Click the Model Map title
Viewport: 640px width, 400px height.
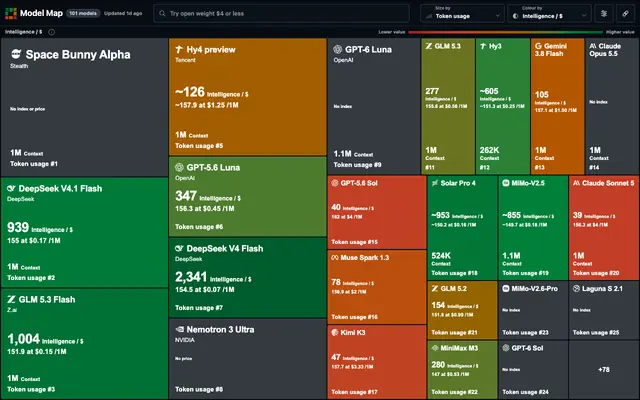[x=41, y=13]
